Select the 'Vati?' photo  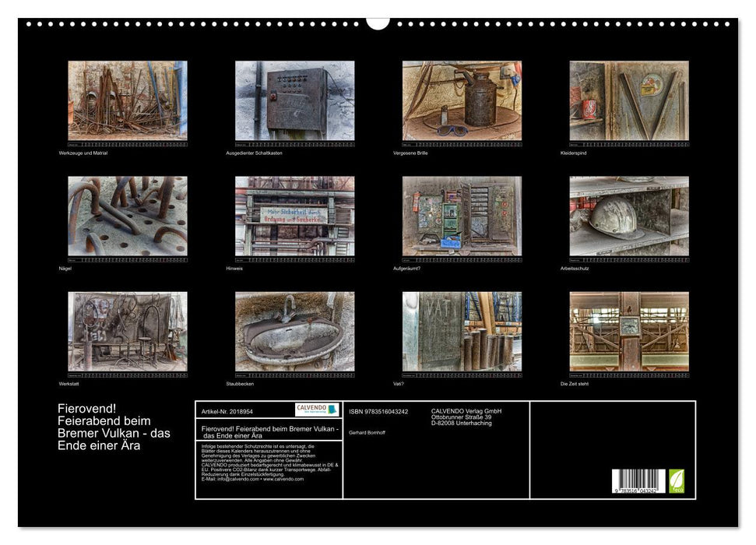click(462, 331)
